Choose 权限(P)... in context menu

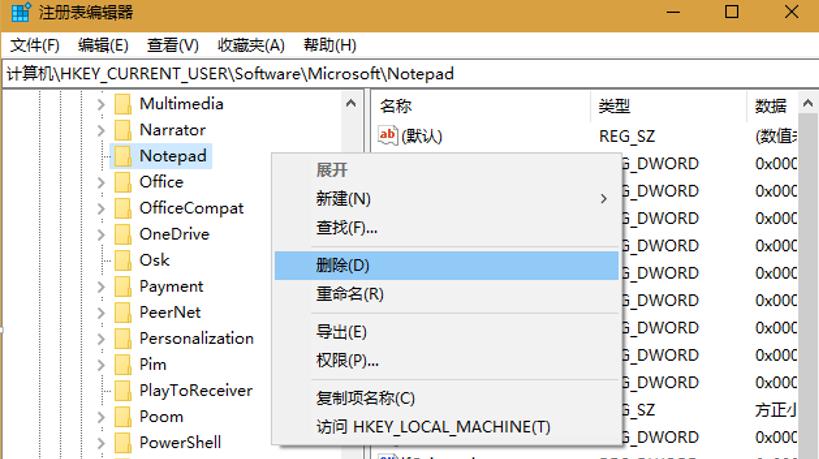[447, 360]
